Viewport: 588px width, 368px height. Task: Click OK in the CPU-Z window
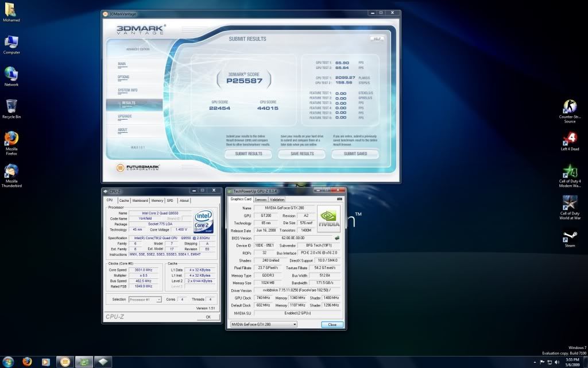coord(208,317)
